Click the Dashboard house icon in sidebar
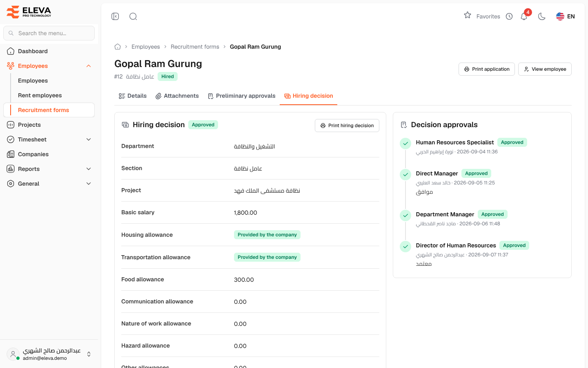The height and width of the screenshot is (368, 588). click(x=11, y=51)
